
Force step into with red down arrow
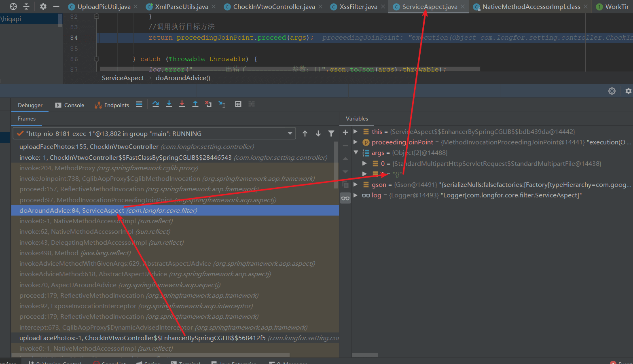click(182, 104)
